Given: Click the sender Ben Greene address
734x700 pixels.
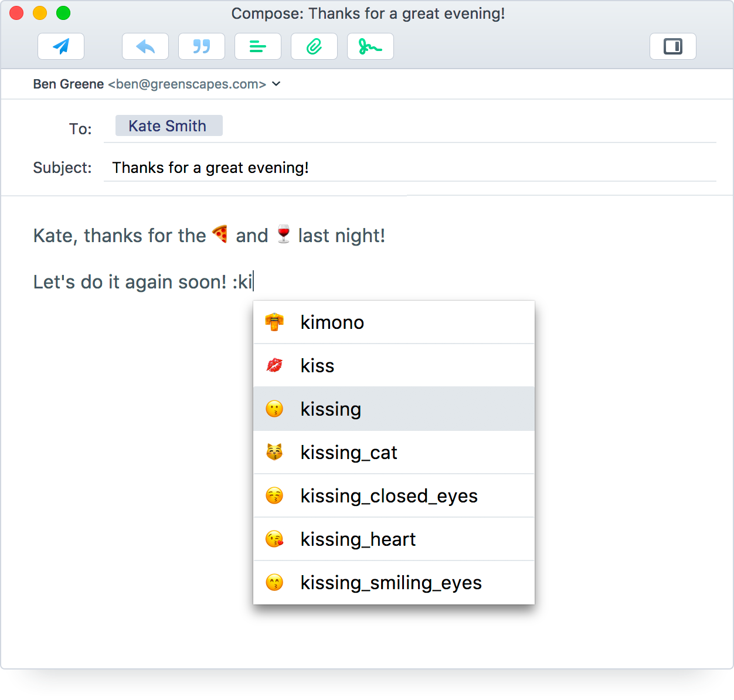Looking at the screenshot, I should click(149, 84).
